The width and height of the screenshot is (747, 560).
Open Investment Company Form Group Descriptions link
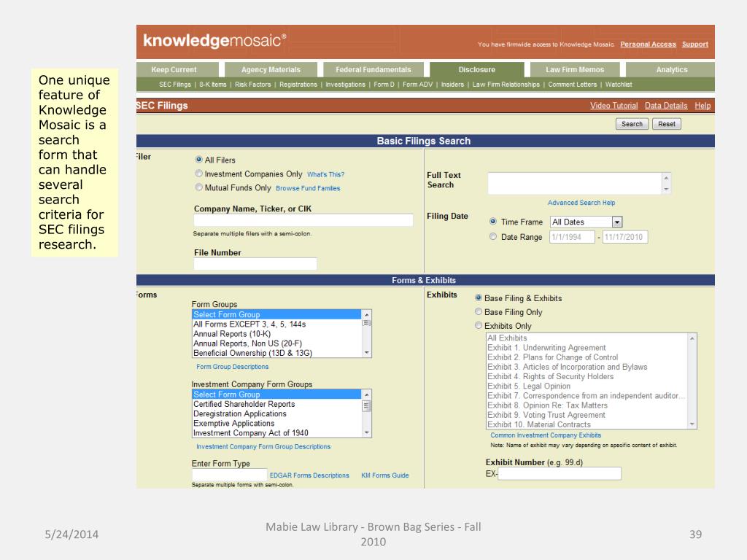[x=263, y=447]
